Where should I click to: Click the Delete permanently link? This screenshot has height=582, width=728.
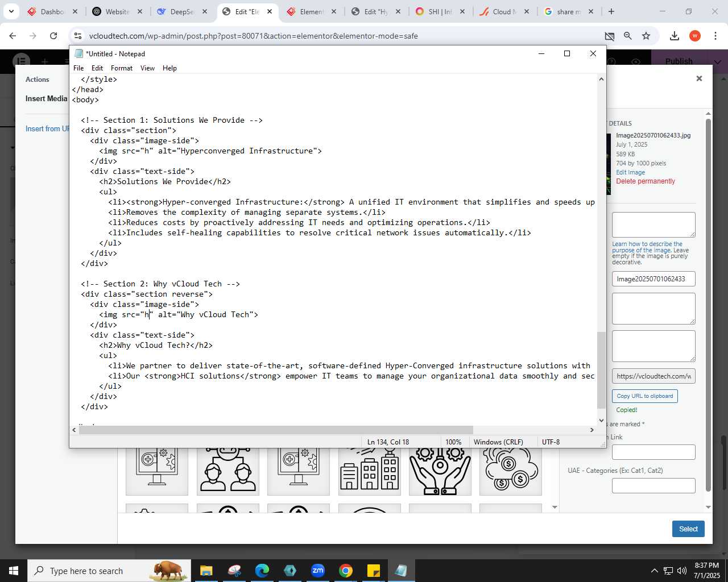pyautogui.click(x=646, y=181)
